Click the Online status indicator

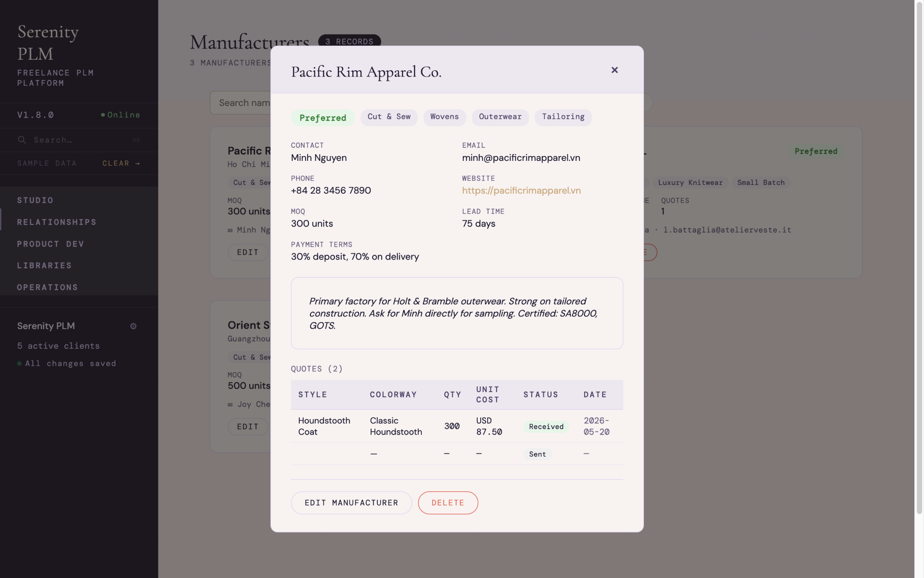point(120,115)
